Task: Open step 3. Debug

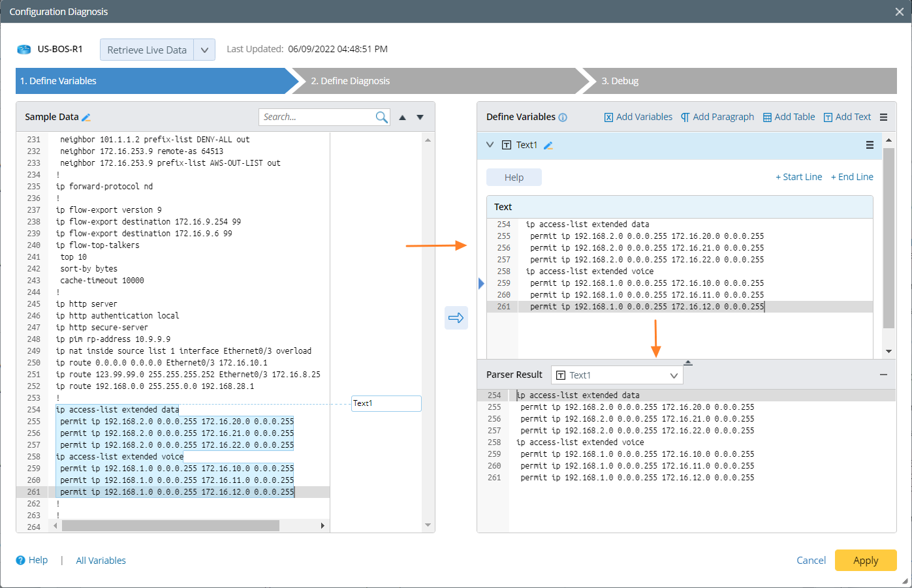Action: tap(741, 81)
